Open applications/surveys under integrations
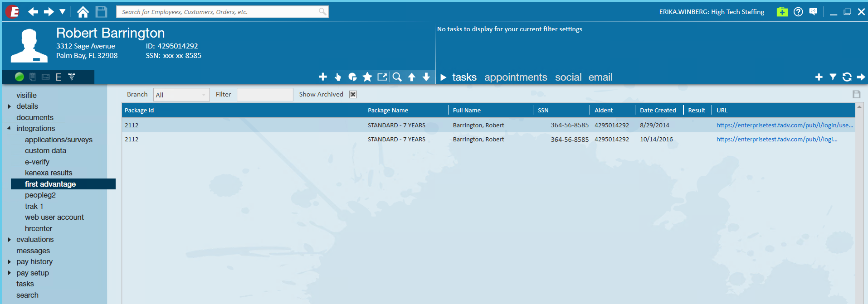The image size is (868, 304). tap(59, 140)
